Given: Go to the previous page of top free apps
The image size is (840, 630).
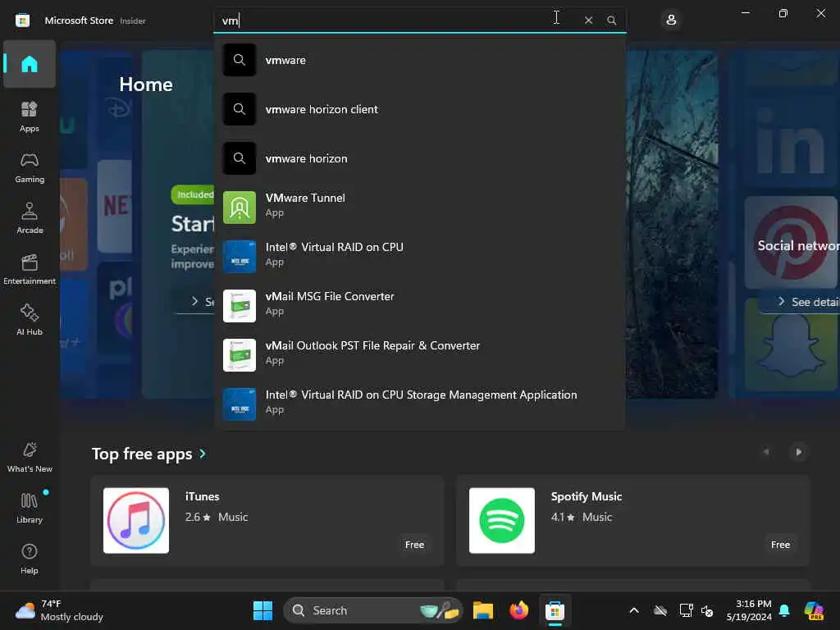Looking at the screenshot, I should [x=766, y=452].
